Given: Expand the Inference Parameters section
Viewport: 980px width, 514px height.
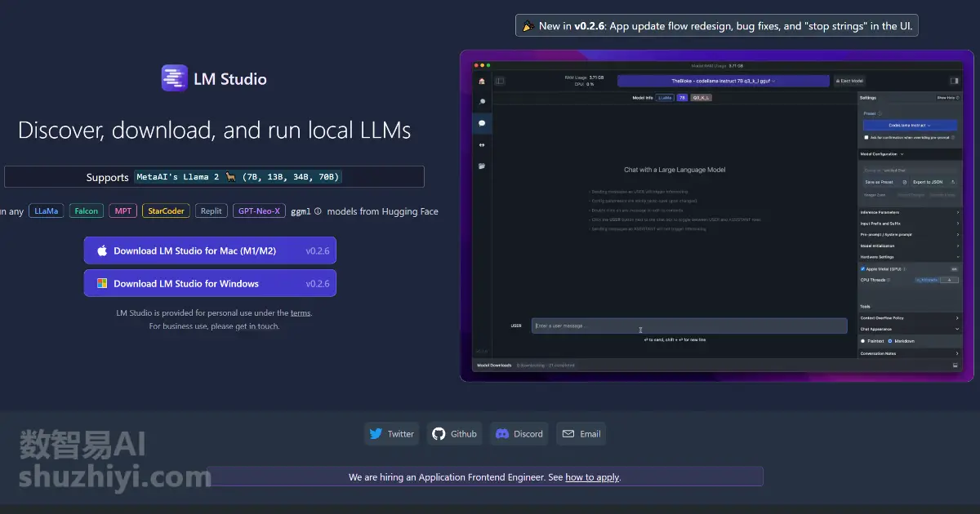Looking at the screenshot, I should click(909, 212).
